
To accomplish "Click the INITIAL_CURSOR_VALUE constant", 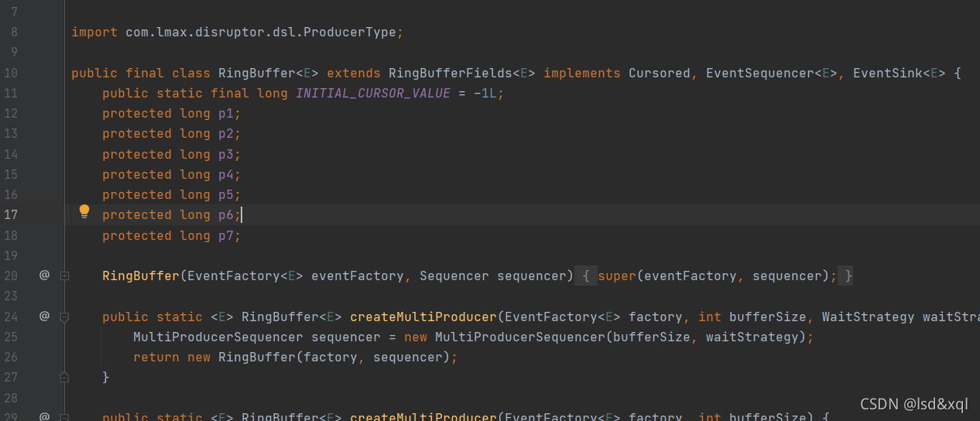I will coord(373,94).
